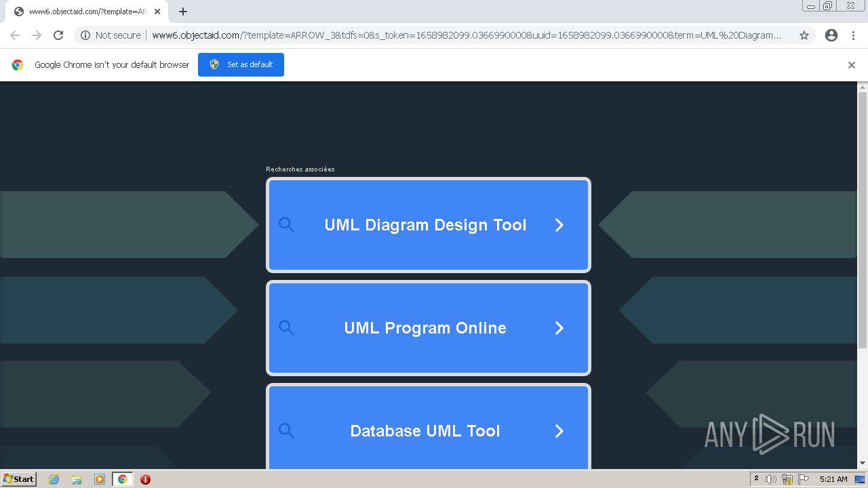Open the Chrome profile avatar icon

(x=831, y=35)
